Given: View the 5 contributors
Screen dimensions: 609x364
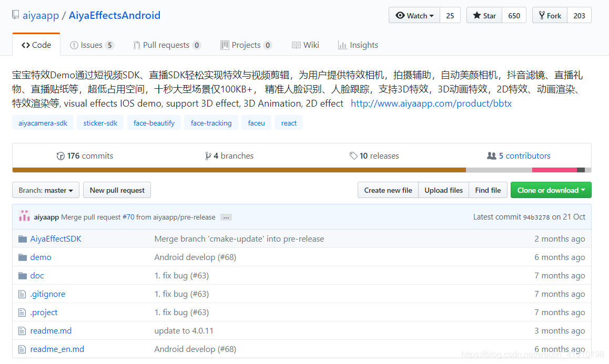Looking at the screenshot, I should (519, 156).
